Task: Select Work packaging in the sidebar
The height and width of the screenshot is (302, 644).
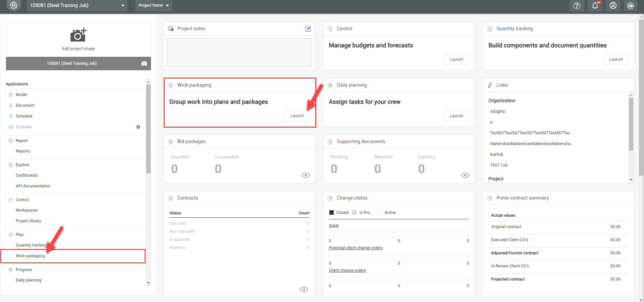Action: pos(30,256)
